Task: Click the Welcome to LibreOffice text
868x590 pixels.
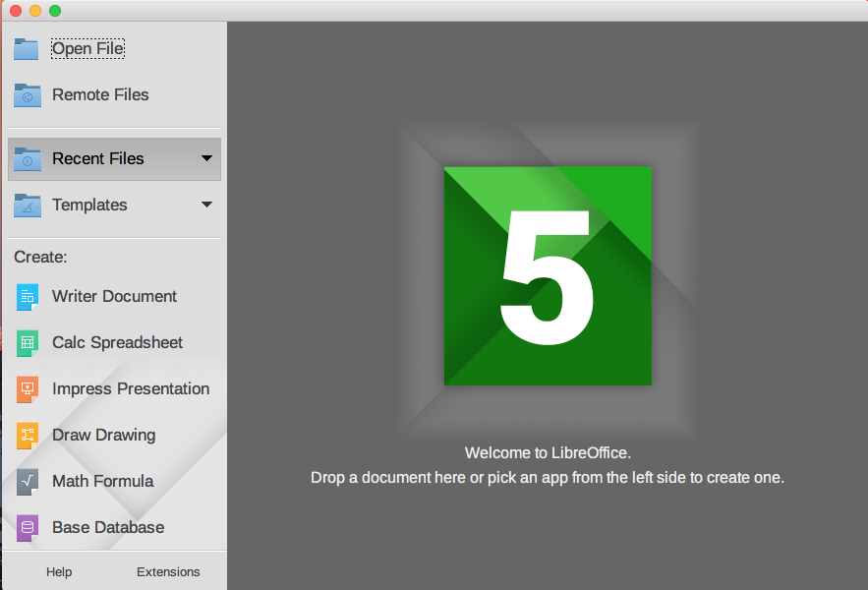Action: 548,453
